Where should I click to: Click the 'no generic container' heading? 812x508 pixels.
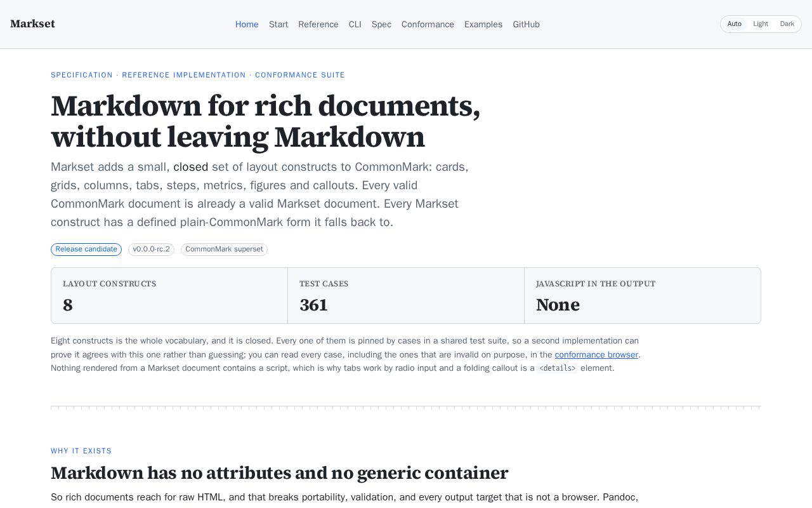point(279,473)
